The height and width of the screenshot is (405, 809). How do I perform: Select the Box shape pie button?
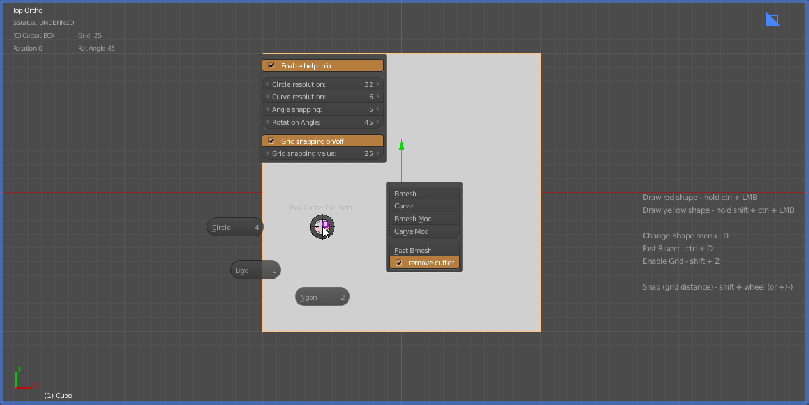[x=255, y=270]
